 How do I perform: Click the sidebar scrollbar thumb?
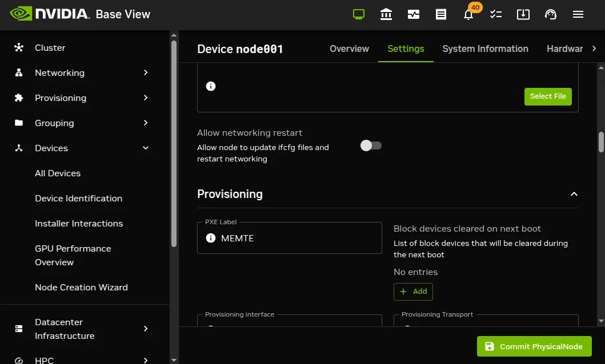pos(174,143)
